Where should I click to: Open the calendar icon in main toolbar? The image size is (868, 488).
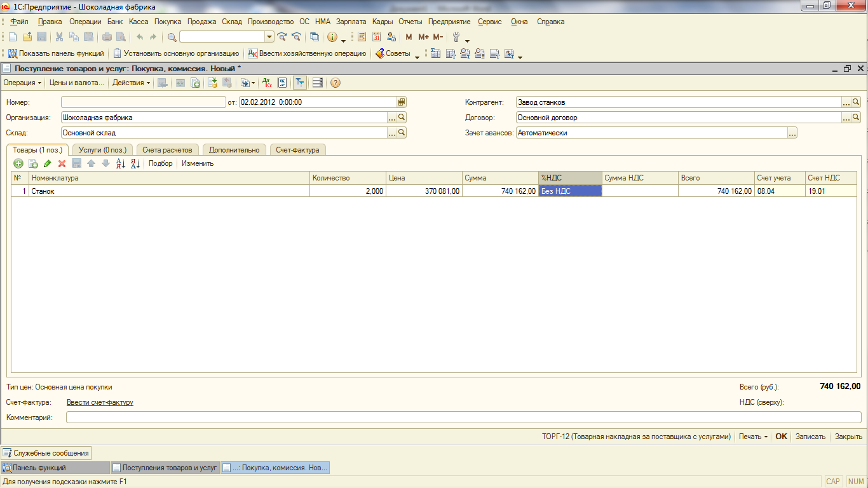377,37
